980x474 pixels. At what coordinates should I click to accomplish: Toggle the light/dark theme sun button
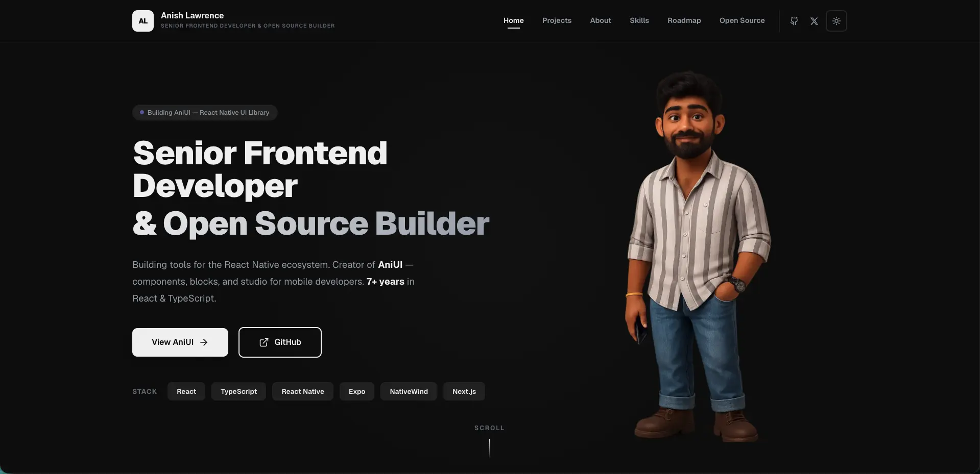click(x=836, y=21)
